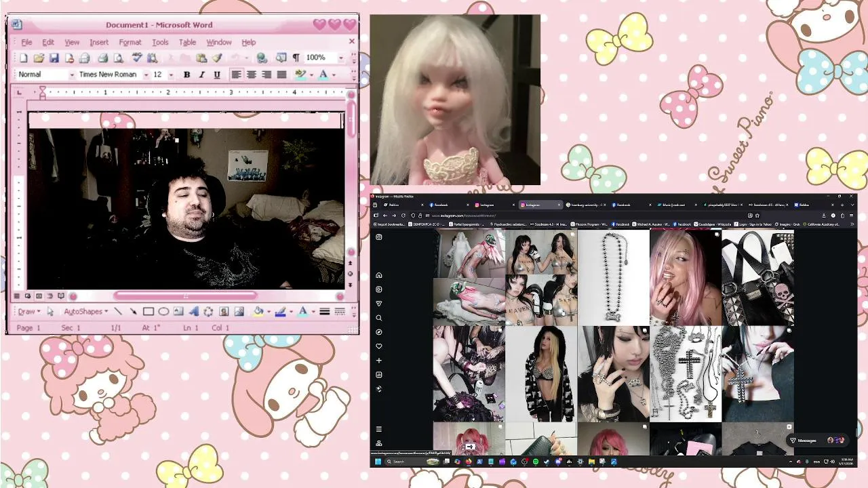This screenshot has width=868, height=488.
Task: Open the Draw menu dropdown
Action: 28,312
